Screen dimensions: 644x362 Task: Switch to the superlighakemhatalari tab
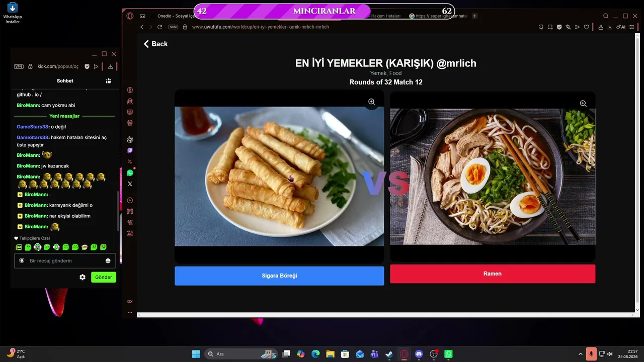click(x=438, y=16)
